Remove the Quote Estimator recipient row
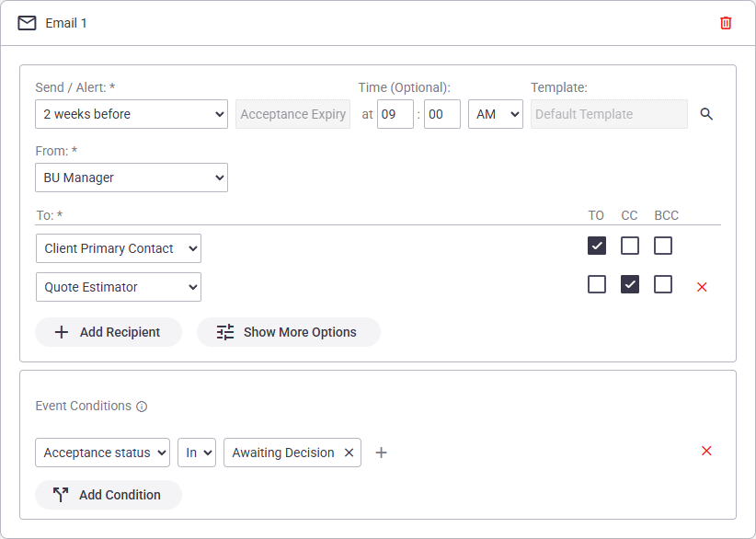The image size is (756, 539). (x=702, y=287)
